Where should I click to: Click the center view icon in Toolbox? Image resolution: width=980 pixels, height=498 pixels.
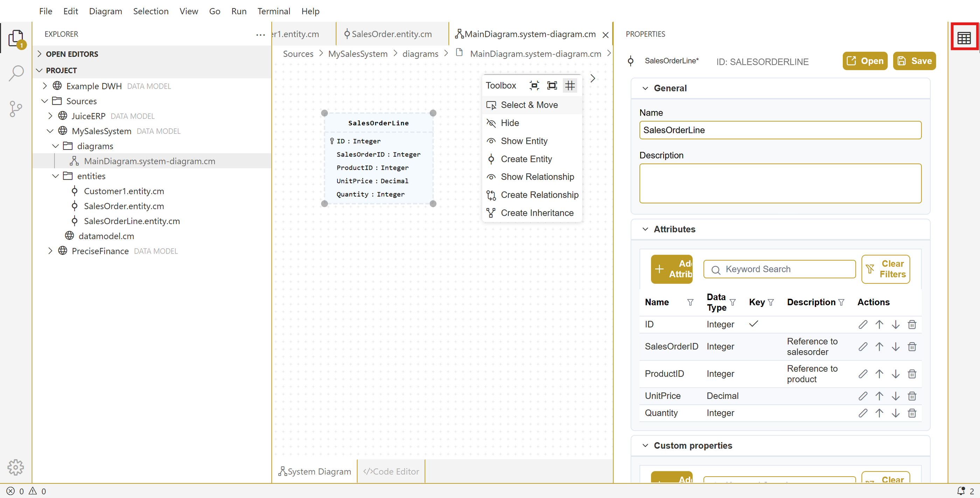[534, 85]
